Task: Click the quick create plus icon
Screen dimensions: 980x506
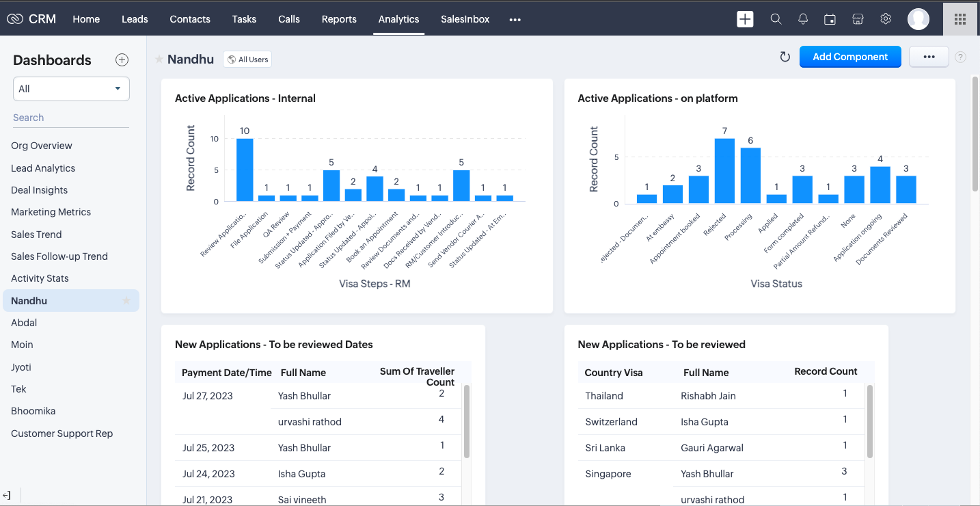Action: pyautogui.click(x=745, y=19)
